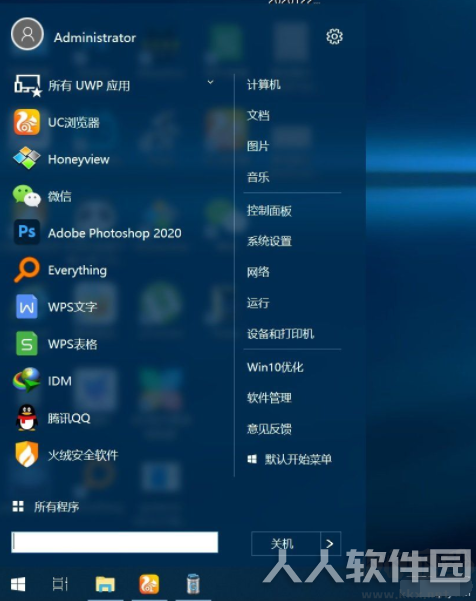Click Windows logo beside 默认开始菜单

tap(252, 459)
